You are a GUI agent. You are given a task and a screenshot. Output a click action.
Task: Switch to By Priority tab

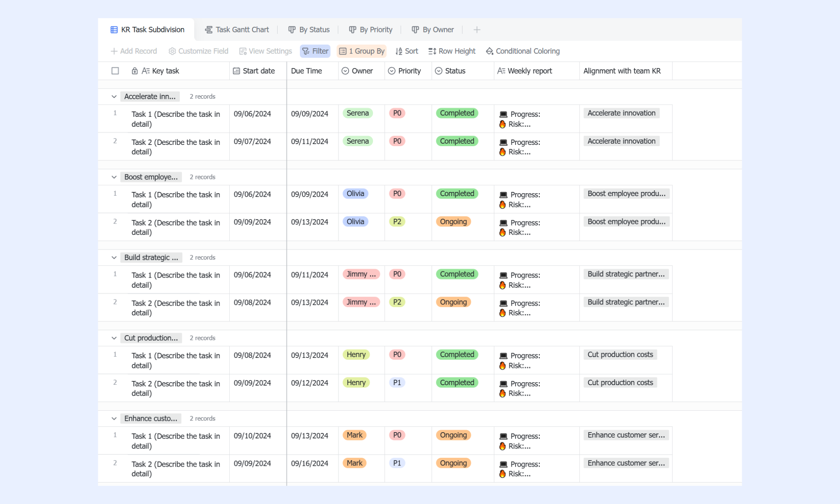[370, 30]
